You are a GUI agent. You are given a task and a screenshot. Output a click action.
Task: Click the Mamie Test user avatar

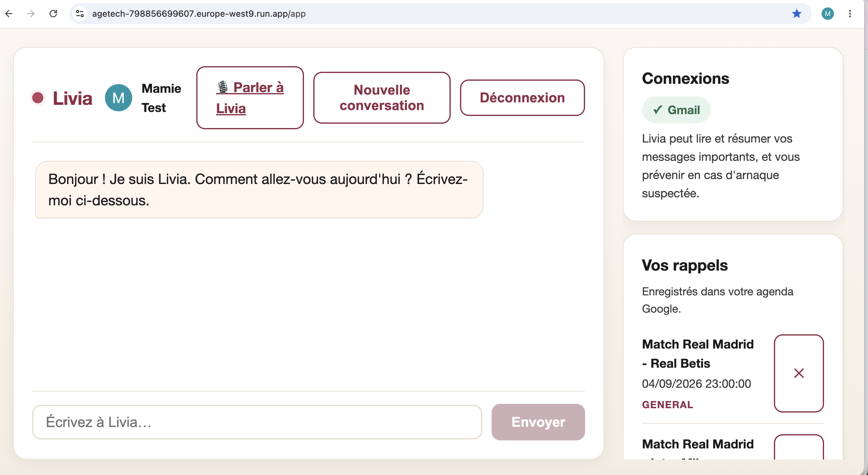click(118, 98)
